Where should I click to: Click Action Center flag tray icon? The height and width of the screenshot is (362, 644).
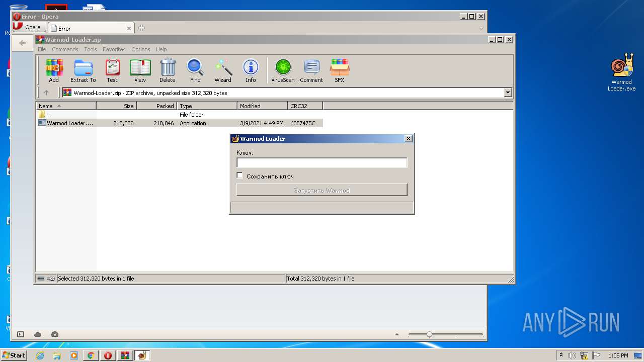596,355
